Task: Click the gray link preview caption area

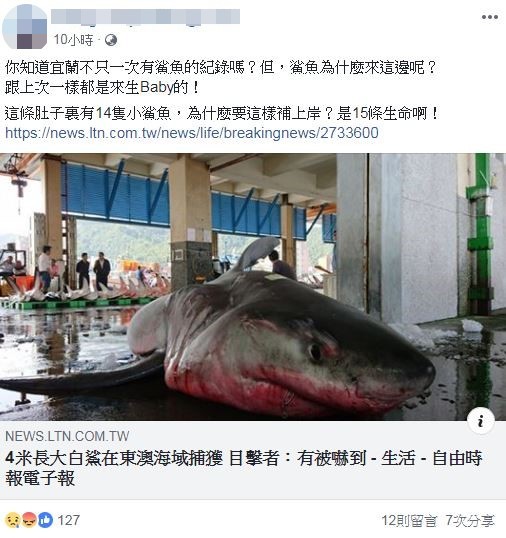Action: click(x=253, y=460)
